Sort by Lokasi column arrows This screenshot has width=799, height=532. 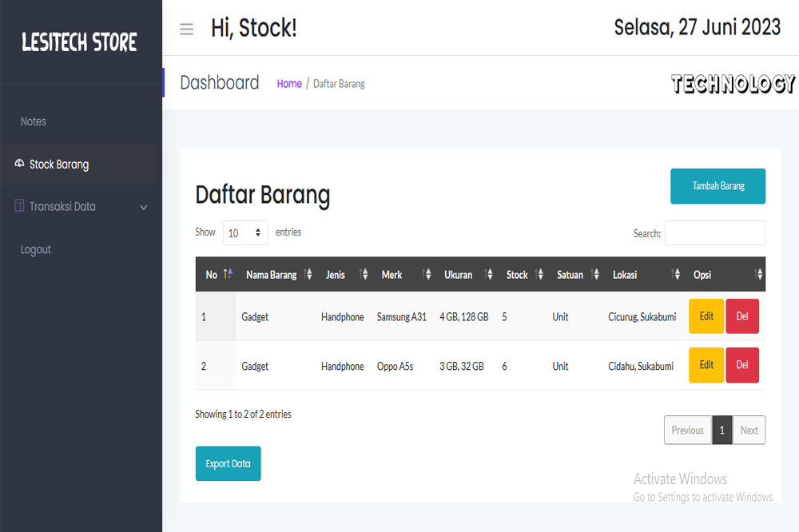coord(676,274)
